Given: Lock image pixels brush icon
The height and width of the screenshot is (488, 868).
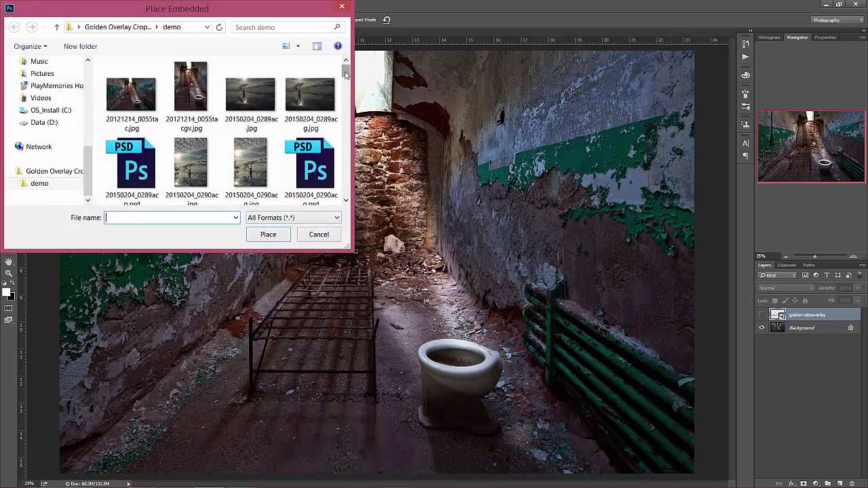Looking at the screenshot, I should coord(785,300).
